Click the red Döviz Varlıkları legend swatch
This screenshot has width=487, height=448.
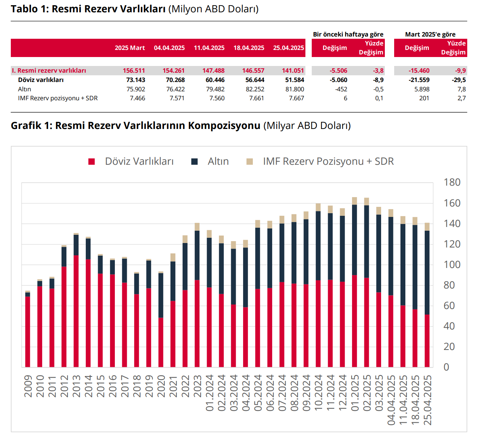tap(91, 161)
